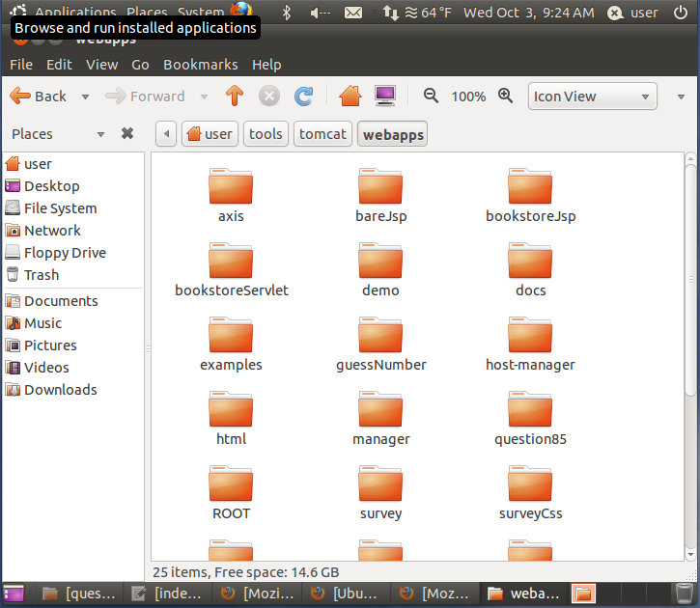Open the Edit menu
The height and width of the screenshot is (608, 700).
59,65
